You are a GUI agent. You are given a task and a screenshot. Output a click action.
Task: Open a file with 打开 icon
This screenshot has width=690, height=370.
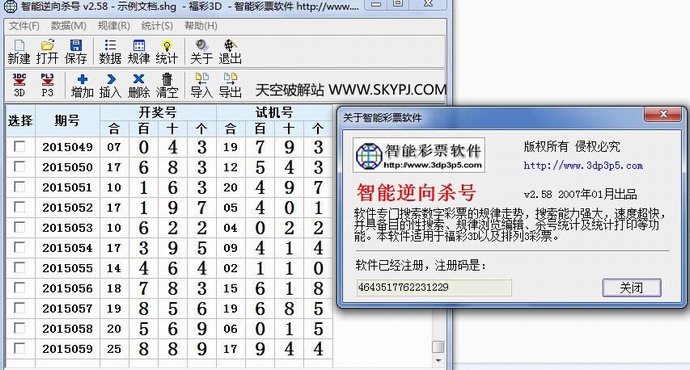tap(47, 51)
